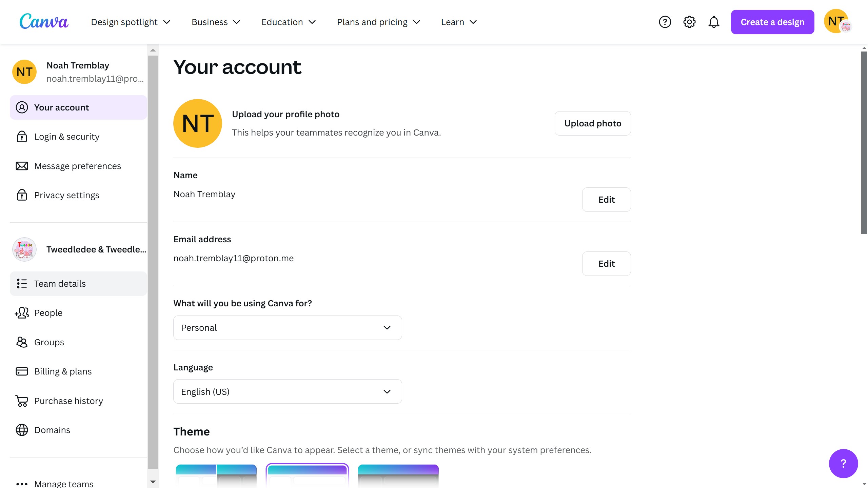Viewport: 868px width, 488px height.
Task: Open the English (US) language dropdown
Action: (288, 392)
